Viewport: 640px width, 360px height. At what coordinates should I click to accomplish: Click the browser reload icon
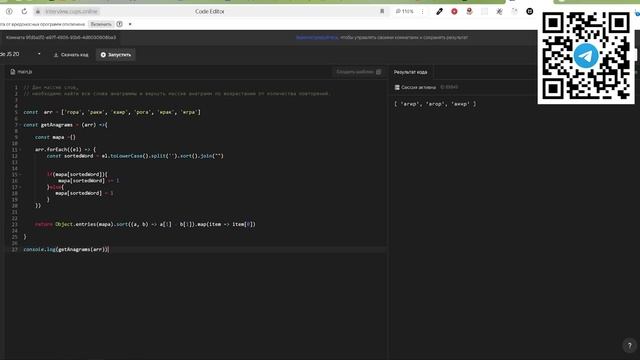(x=24, y=11)
